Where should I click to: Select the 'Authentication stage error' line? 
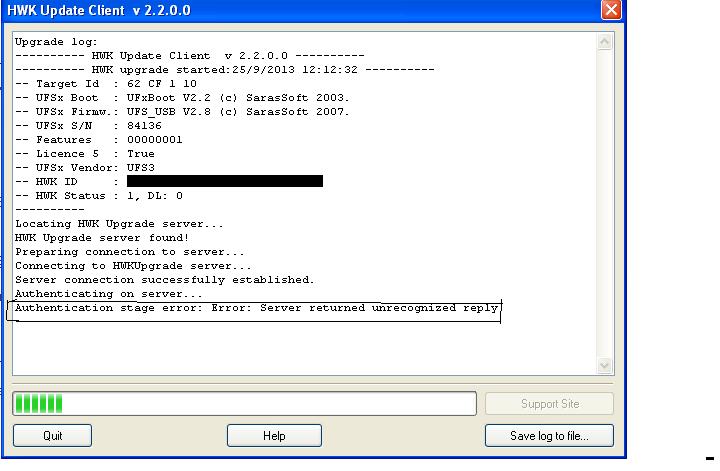click(256, 308)
